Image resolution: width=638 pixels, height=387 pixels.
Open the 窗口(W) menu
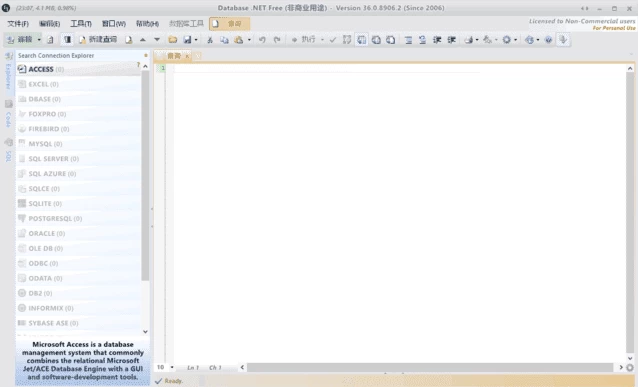[x=114, y=24]
